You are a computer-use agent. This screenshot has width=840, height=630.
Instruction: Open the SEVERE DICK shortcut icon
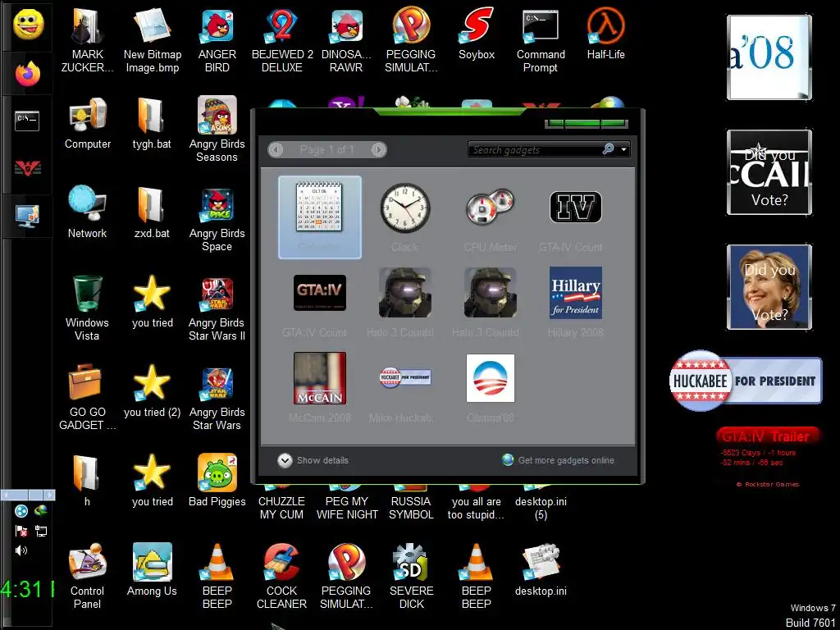coord(411,577)
